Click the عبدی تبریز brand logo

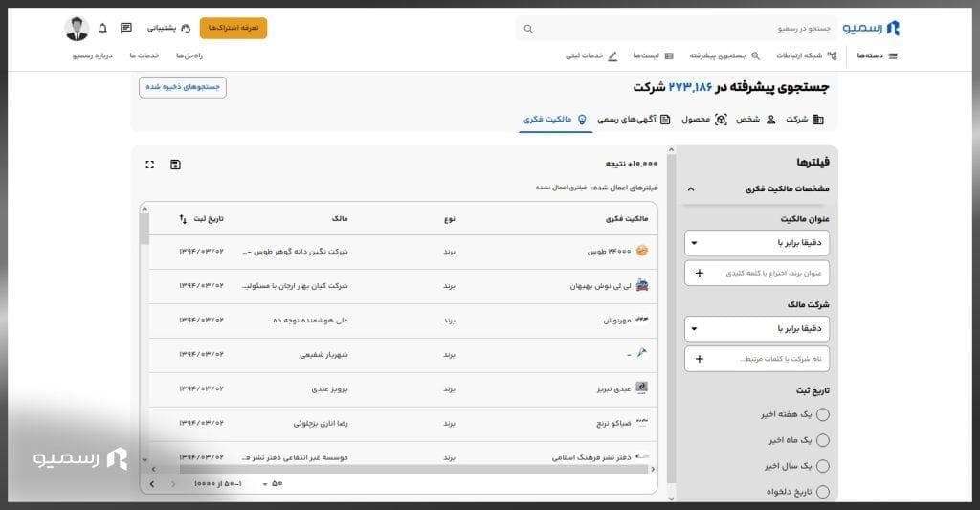642,388
